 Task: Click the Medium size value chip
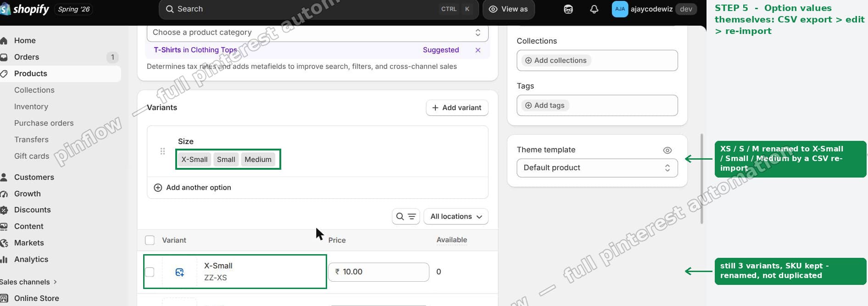[258, 160]
